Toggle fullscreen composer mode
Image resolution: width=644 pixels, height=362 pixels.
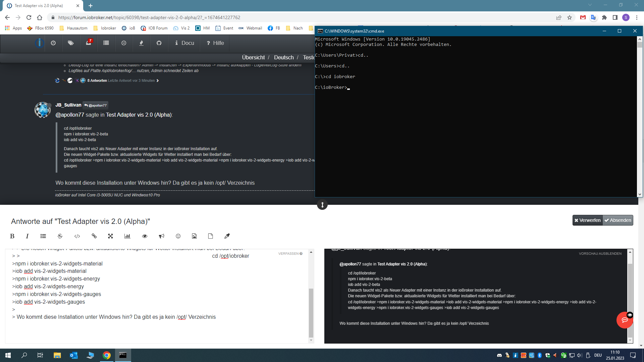coord(110,236)
